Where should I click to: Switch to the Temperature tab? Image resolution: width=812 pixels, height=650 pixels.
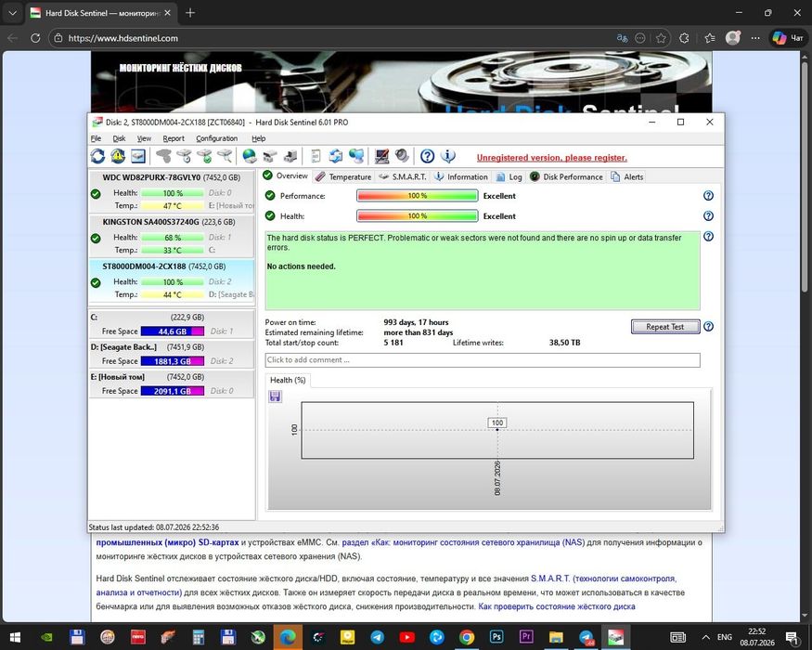[343, 176]
